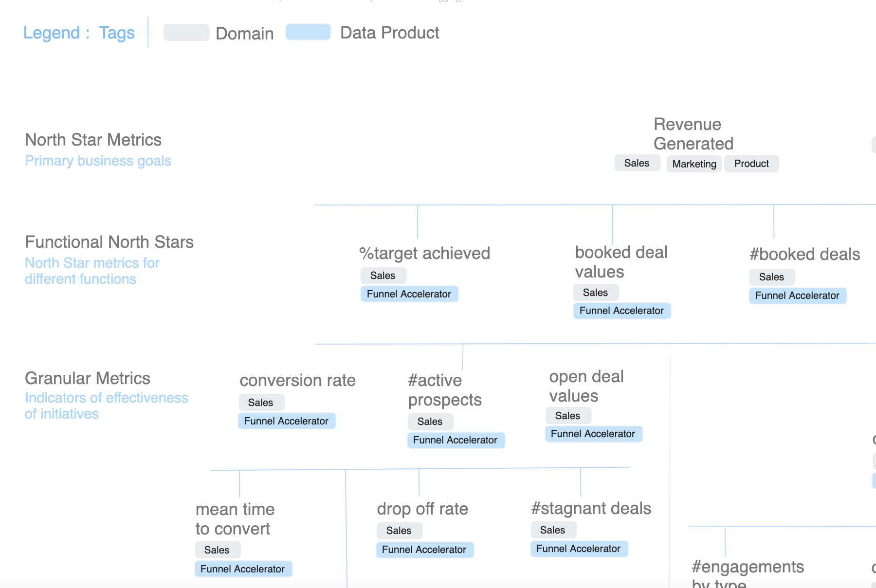Select the #active prospects node
876x588 pixels.
(x=444, y=390)
